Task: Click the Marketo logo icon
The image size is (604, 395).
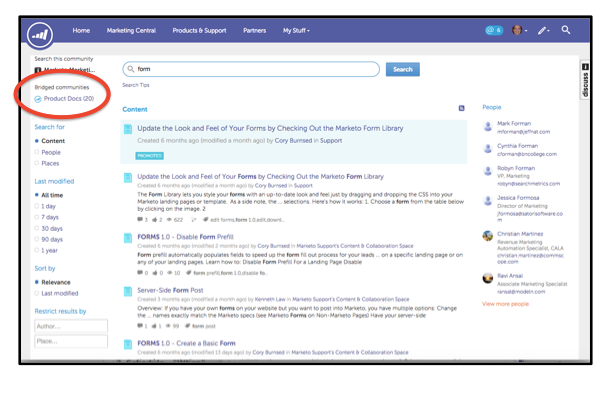Action: coord(40,35)
